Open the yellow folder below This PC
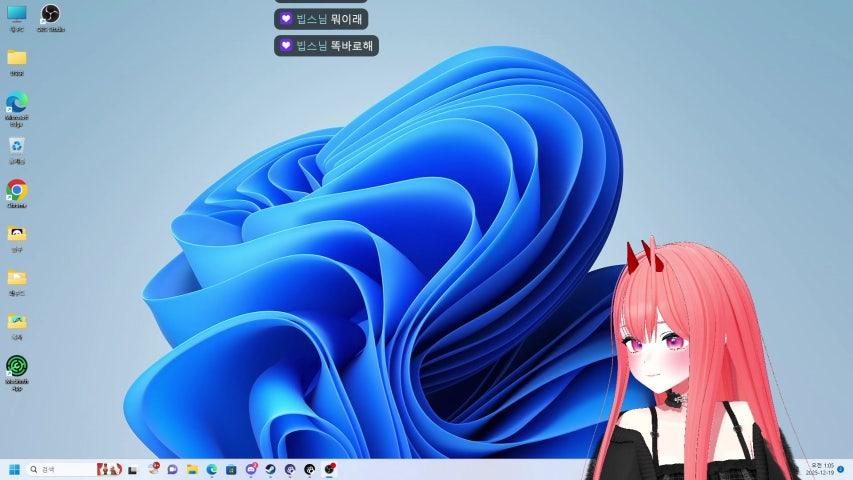This screenshot has height=480, width=853. [17, 59]
